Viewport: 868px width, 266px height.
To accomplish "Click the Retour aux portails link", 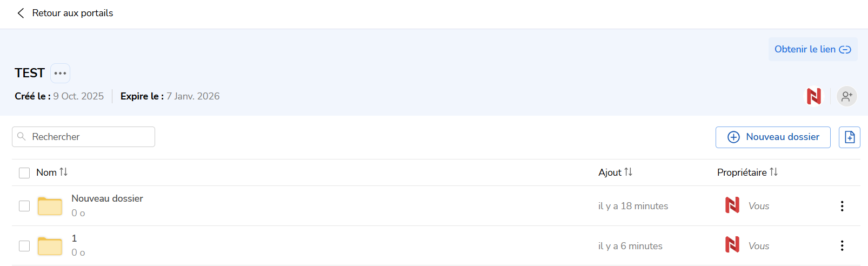I will point(72,13).
